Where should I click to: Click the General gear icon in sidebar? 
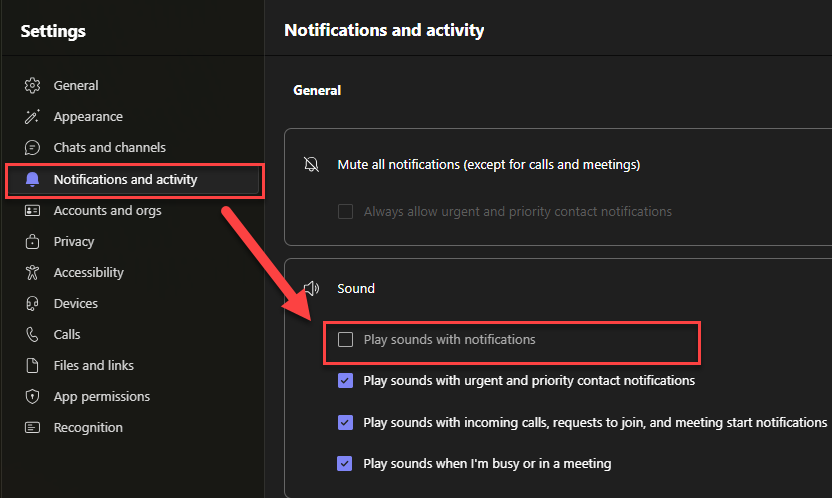(x=33, y=86)
